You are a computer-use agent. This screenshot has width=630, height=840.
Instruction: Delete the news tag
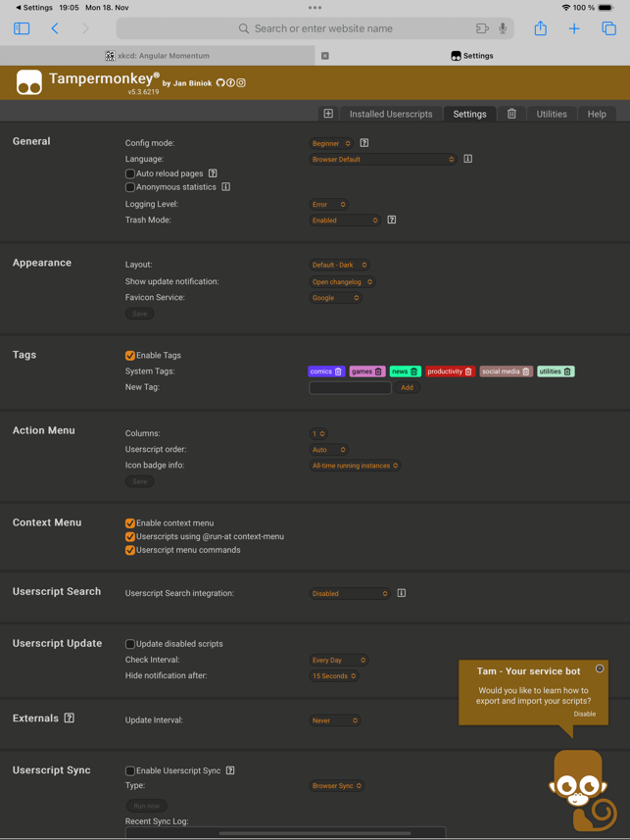(x=413, y=371)
